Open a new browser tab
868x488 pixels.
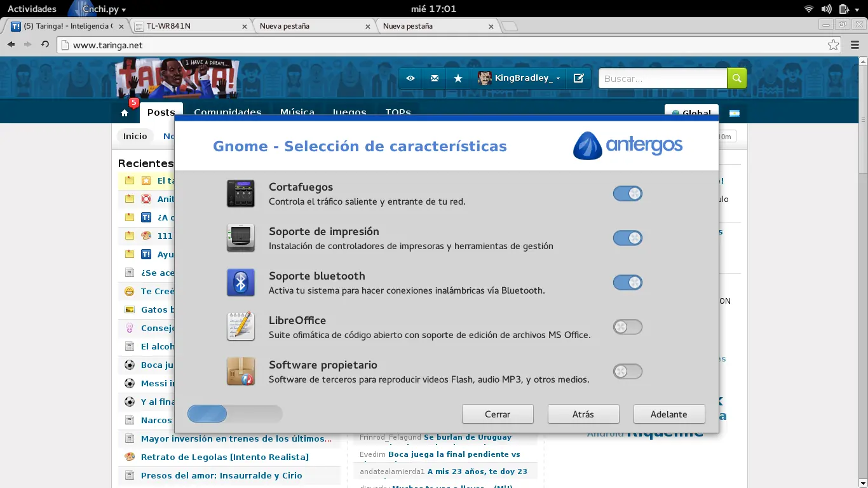coord(509,26)
